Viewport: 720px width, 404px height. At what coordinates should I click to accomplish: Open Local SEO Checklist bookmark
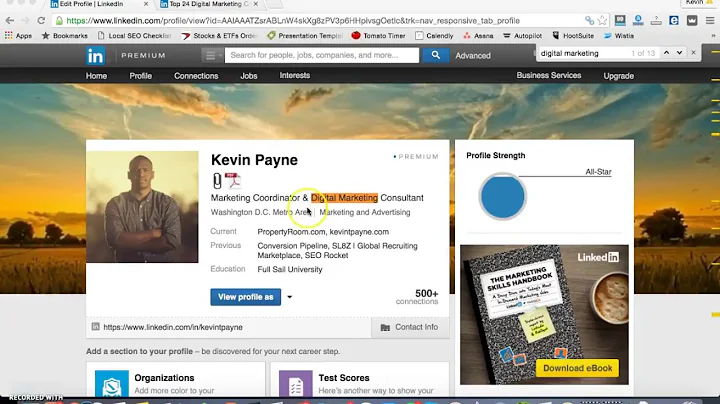[x=135, y=35]
